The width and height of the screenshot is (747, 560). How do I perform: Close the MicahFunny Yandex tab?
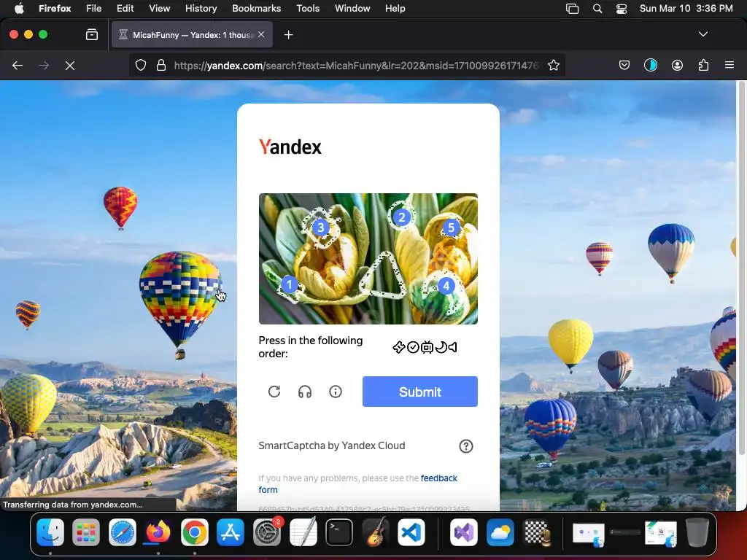(x=261, y=34)
